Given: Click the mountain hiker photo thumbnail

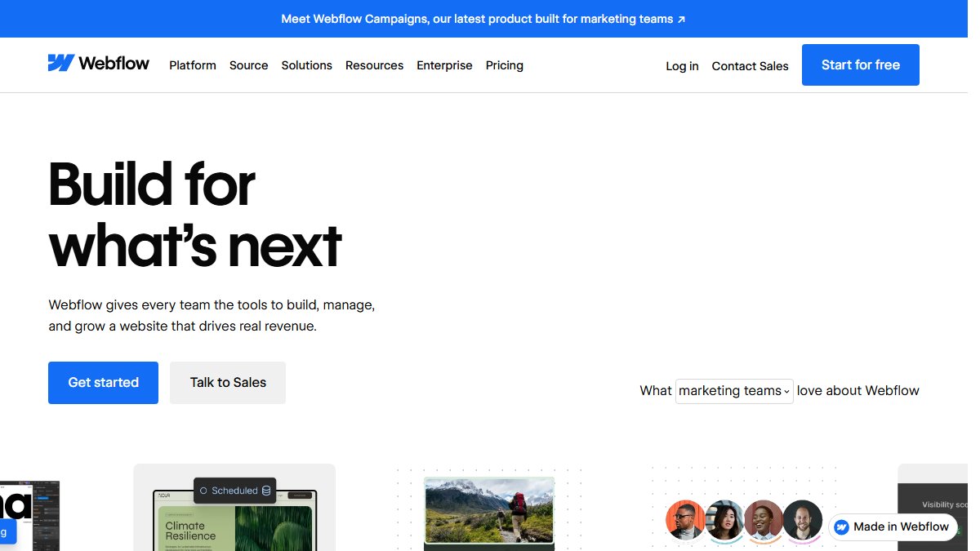Looking at the screenshot, I should click(x=489, y=512).
